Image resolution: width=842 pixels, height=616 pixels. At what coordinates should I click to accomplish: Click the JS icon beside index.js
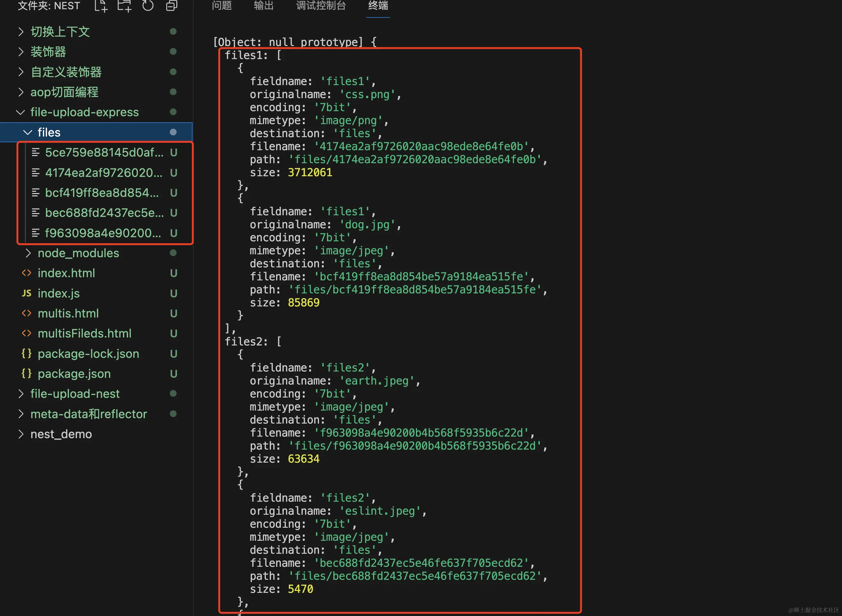coord(26,293)
